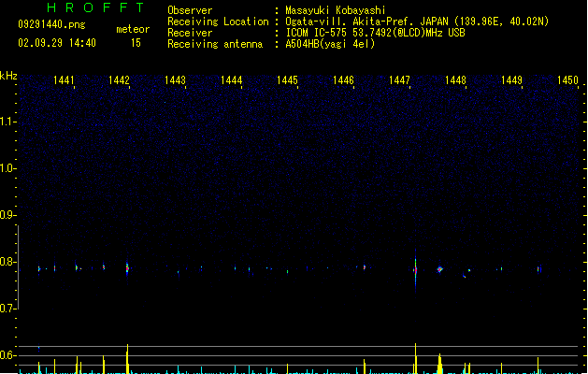
Task: Click the tallest yellow intensity peak after 1447
Action: point(415,358)
